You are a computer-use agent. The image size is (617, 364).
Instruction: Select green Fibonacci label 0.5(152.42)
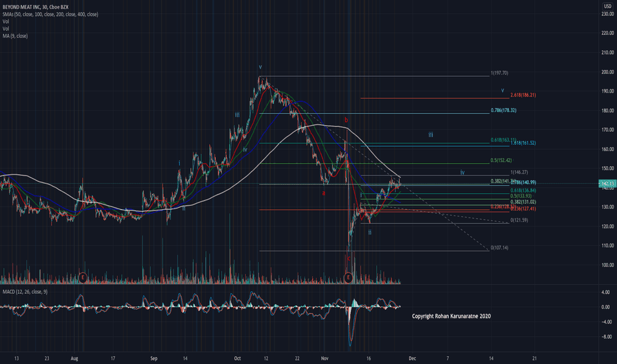coord(501,160)
